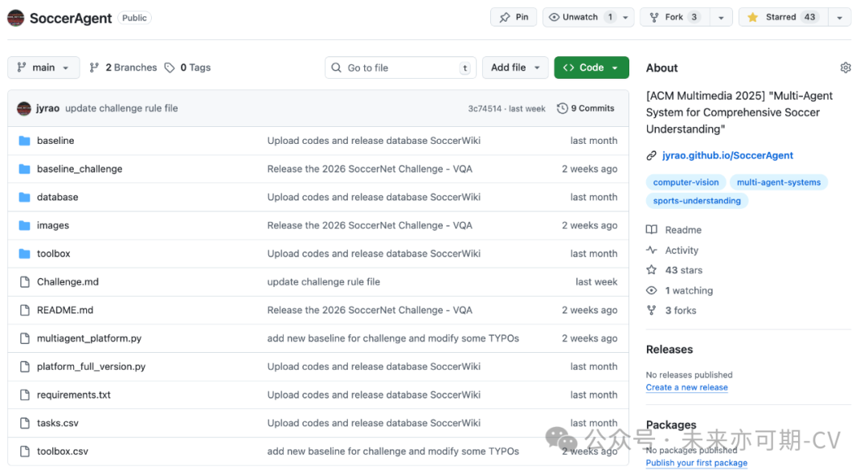The width and height of the screenshot is (868, 475).
Task: Open the 1 watching link
Action: click(689, 291)
